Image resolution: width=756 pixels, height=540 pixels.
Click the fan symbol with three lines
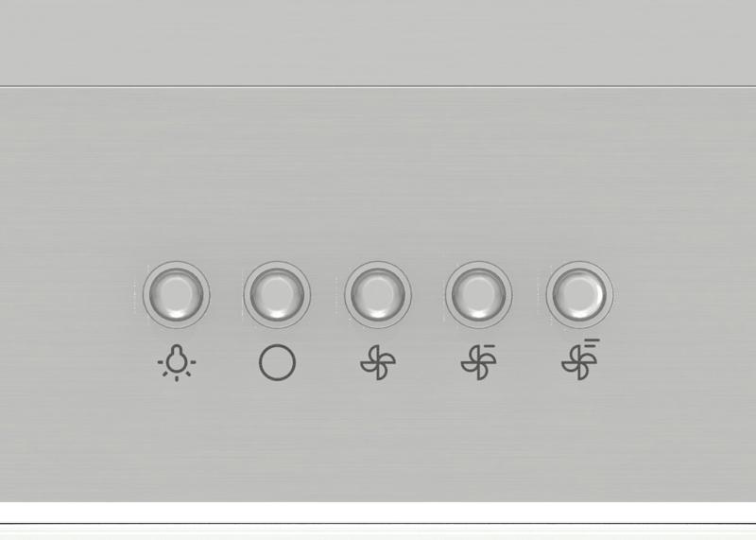point(580,359)
